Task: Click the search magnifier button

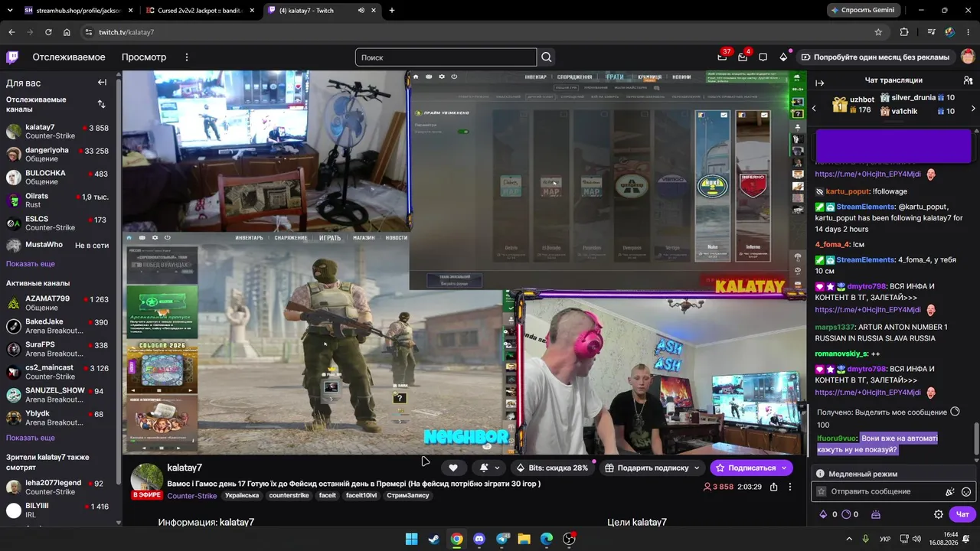Action: click(546, 57)
